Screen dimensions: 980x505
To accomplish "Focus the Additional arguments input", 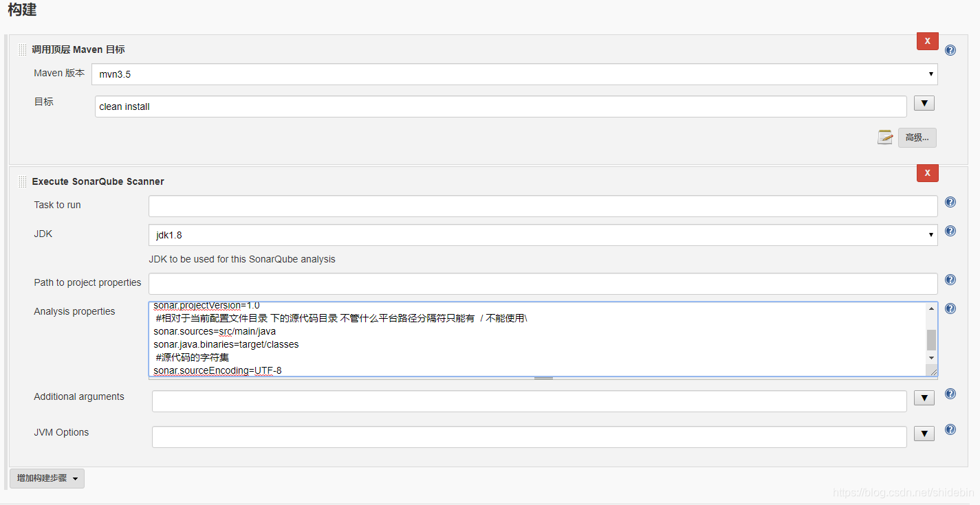I will point(530,401).
